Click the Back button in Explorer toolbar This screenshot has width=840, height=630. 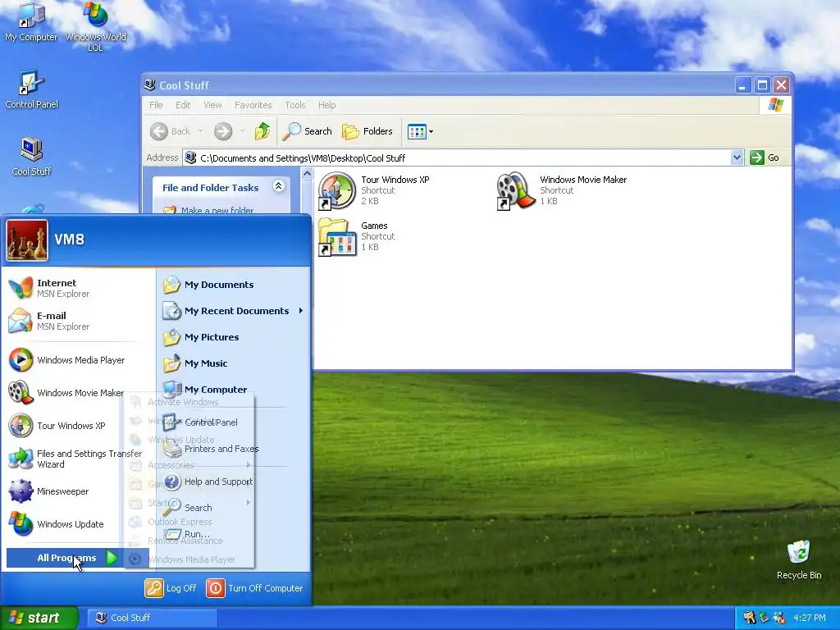click(x=171, y=131)
